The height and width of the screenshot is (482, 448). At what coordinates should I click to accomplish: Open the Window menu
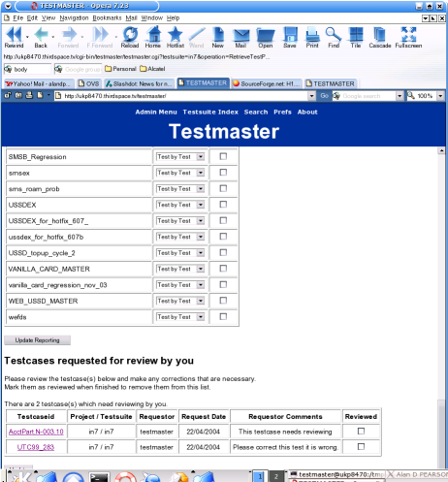(x=152, y=18)
